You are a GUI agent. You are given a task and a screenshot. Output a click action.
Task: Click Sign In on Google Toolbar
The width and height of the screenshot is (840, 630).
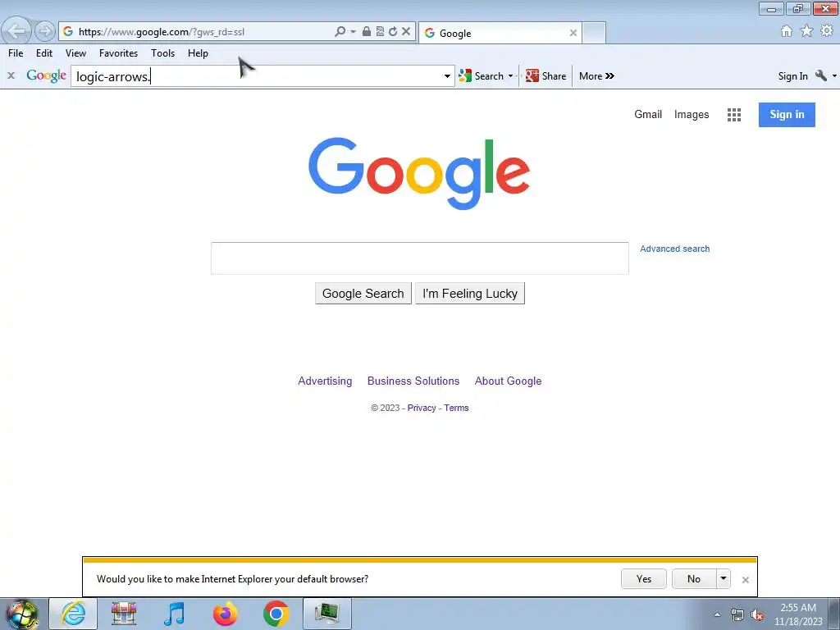click(x=793, y=76)
